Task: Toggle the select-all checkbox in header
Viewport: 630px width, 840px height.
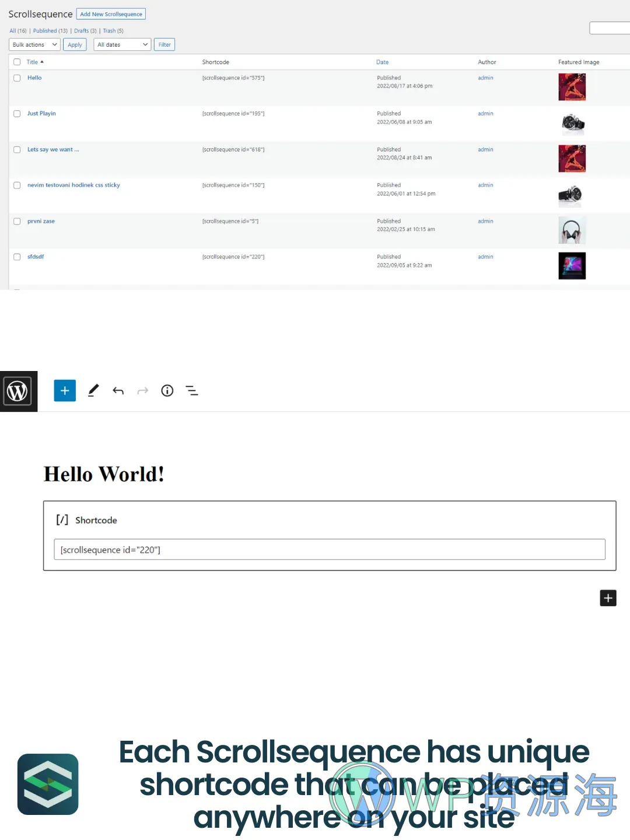Action: 17,62
